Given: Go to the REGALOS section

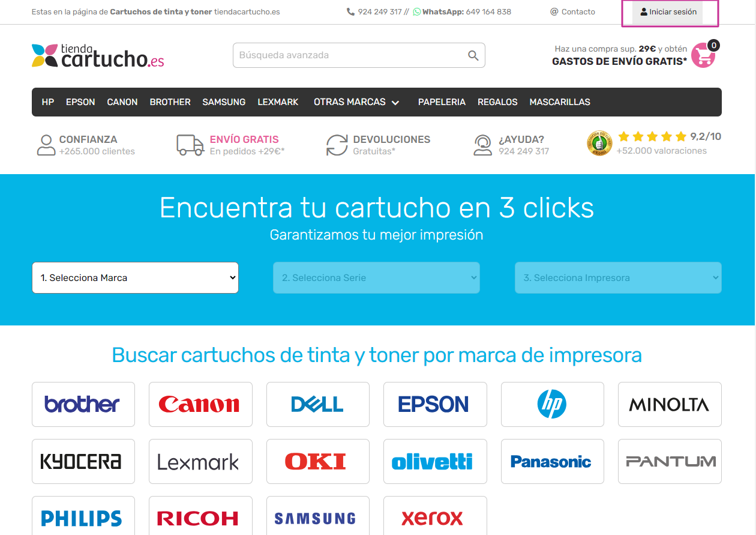Looking at the screenshot, I should pyautogui.click(x=497, y=102).
